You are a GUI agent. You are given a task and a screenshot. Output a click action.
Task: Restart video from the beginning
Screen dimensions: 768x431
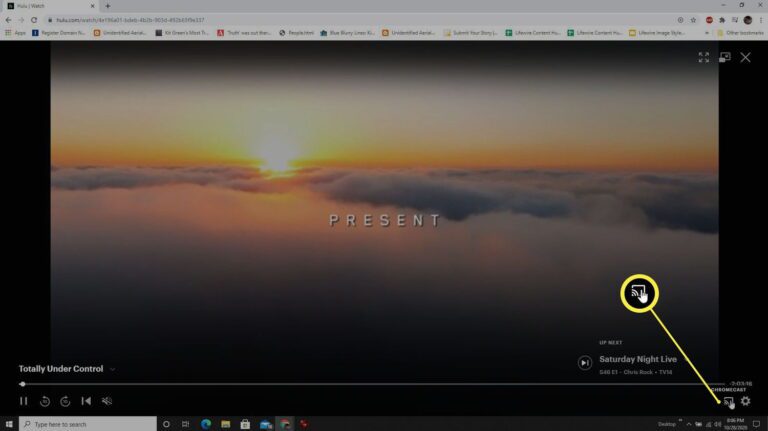tap(86, 401)
